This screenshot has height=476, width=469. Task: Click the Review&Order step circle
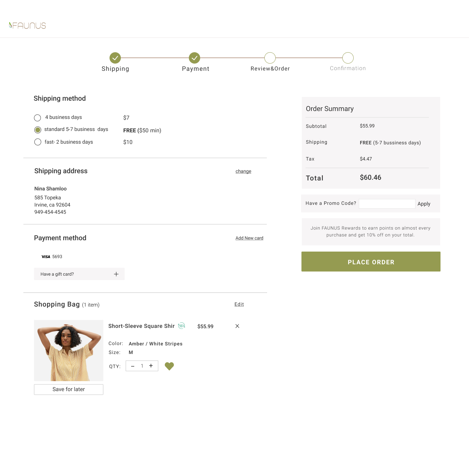pos(270,58)
